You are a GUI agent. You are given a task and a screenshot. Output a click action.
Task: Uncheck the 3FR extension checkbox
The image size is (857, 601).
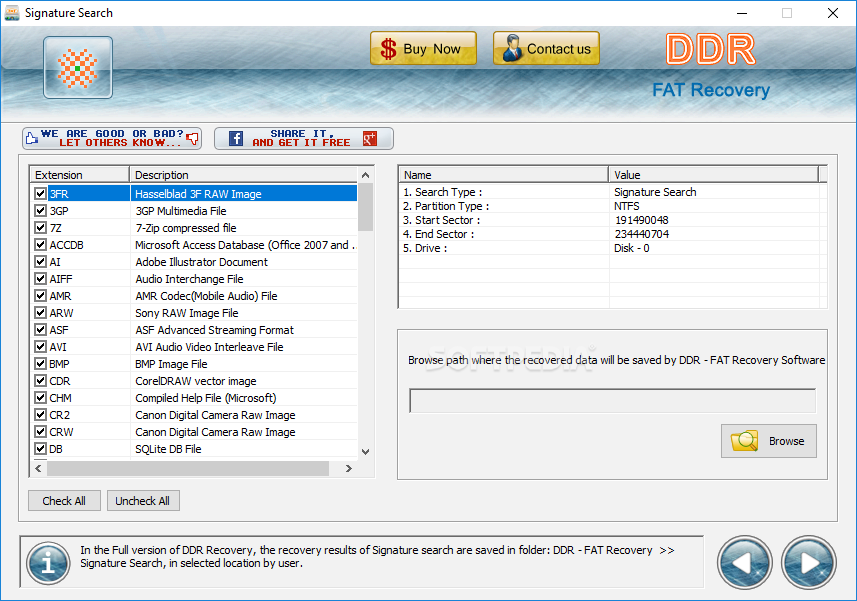pos(40,193)
